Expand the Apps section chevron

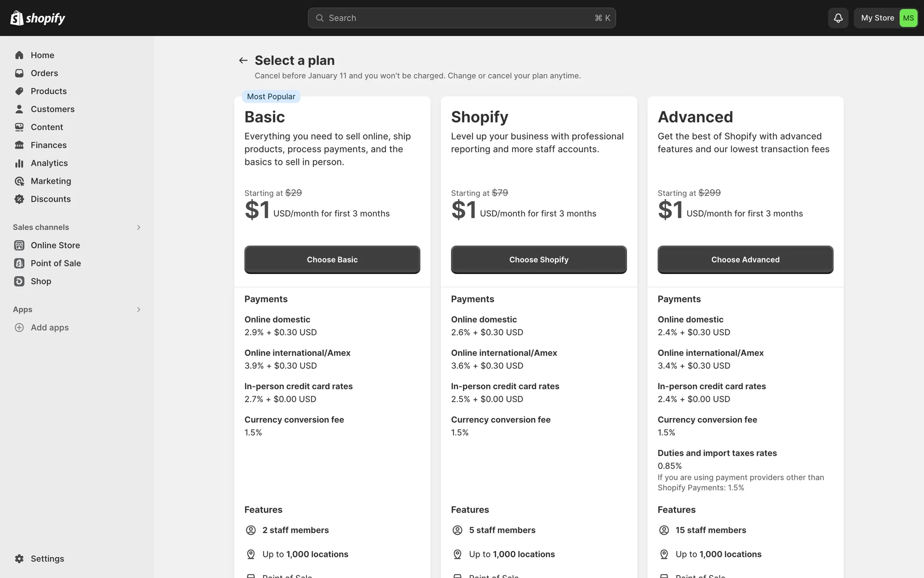(139, 310)
